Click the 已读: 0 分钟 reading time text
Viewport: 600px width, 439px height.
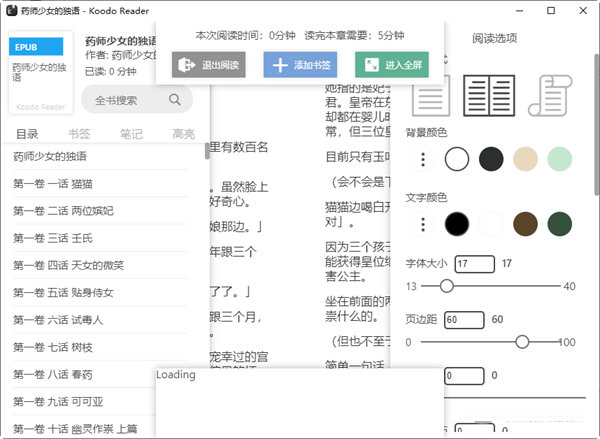(111, 71)
